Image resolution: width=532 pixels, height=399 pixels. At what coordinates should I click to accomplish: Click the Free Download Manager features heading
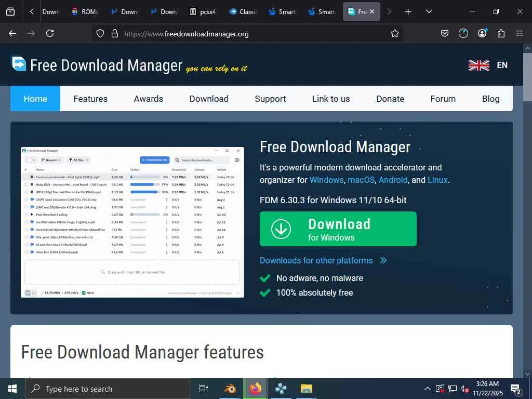(142, 352)
